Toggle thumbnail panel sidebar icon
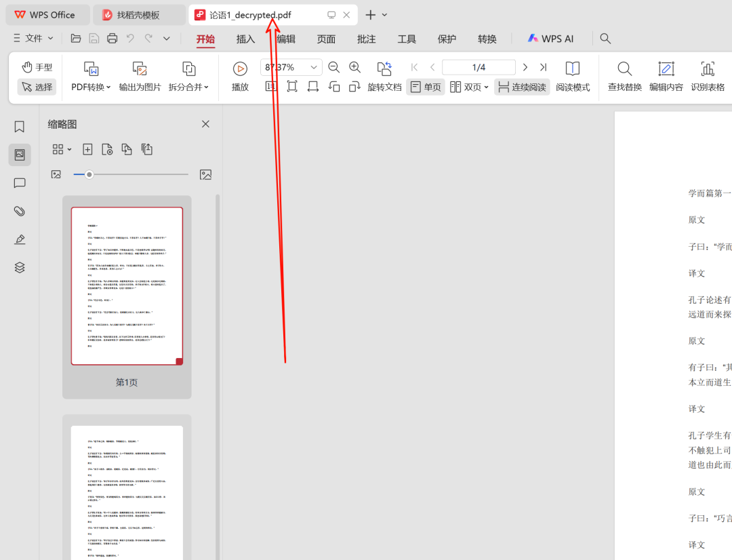 pos(20,155)
